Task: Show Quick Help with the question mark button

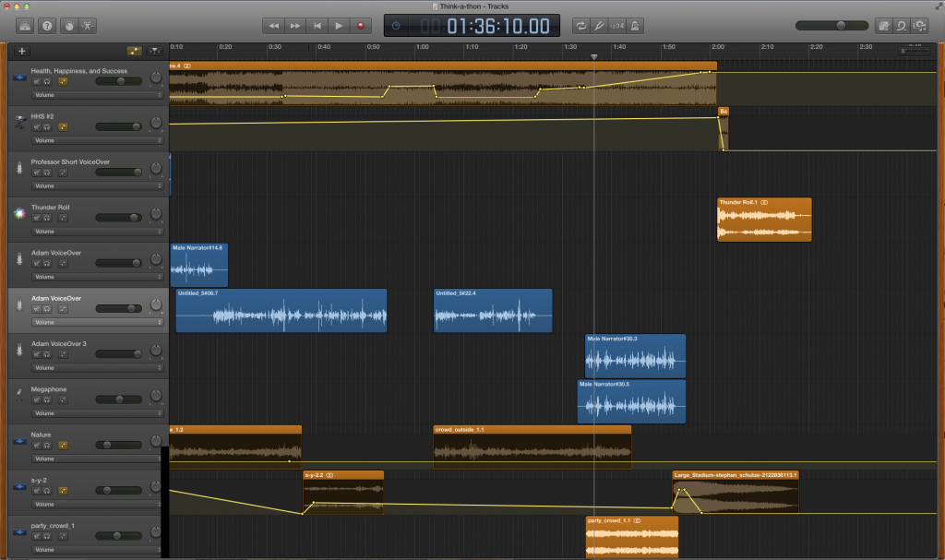Action: coord(47,26)
